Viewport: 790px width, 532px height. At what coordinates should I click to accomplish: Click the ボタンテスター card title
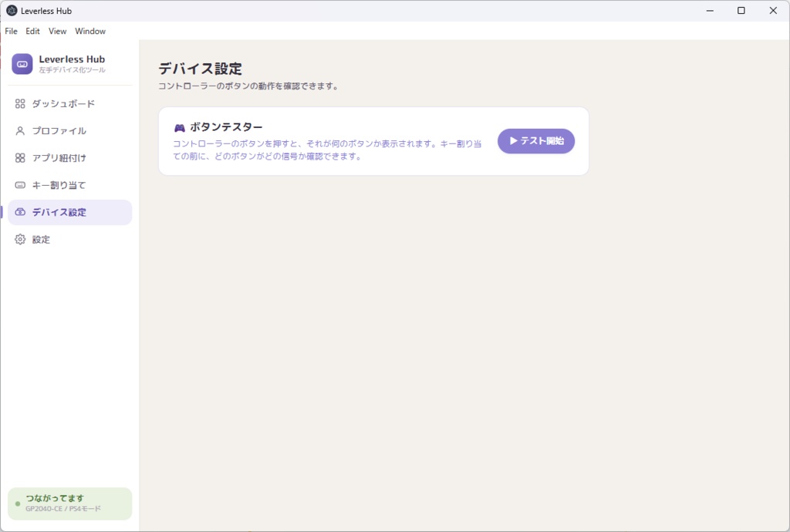pos(226,127)
